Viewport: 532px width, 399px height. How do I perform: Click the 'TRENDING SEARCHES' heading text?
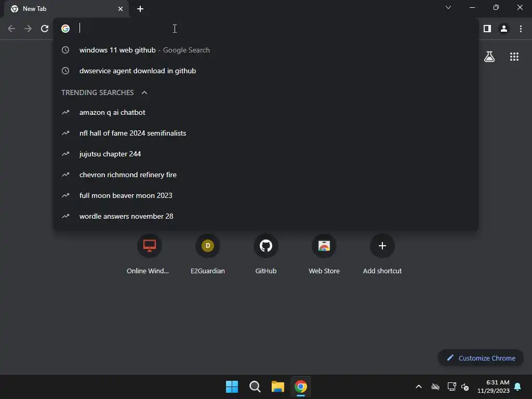pos(97,92)
